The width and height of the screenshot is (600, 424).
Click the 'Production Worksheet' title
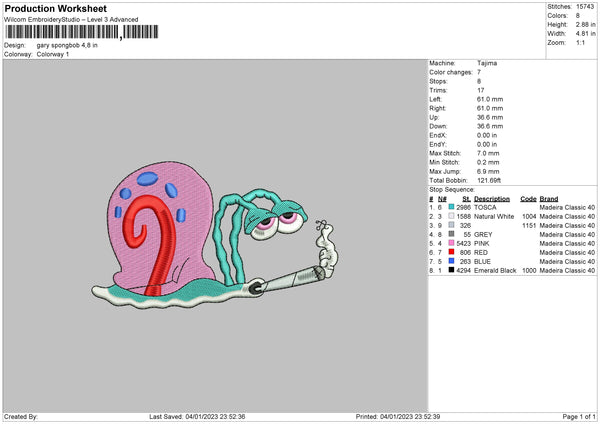coord(55,8)
